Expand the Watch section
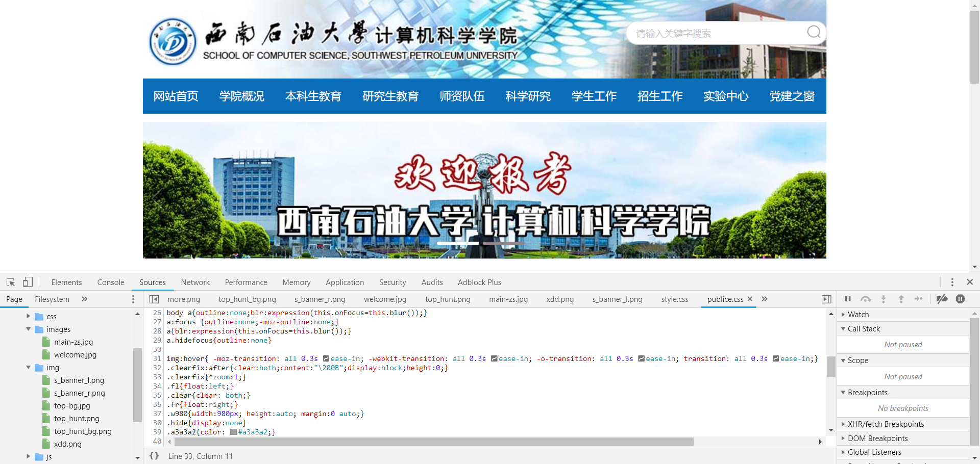The width and height of the screenshot is (980, 464). [x=843, y=315]
